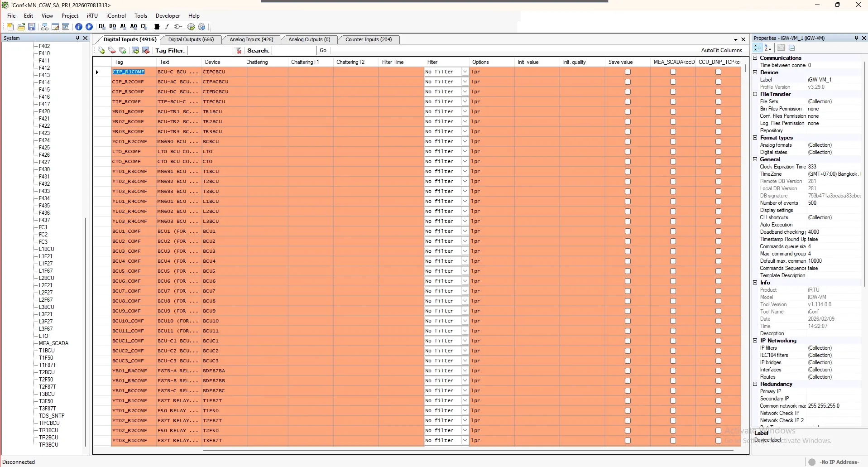
Task: Open the DO toolbar icon
Action: [113, 27]
